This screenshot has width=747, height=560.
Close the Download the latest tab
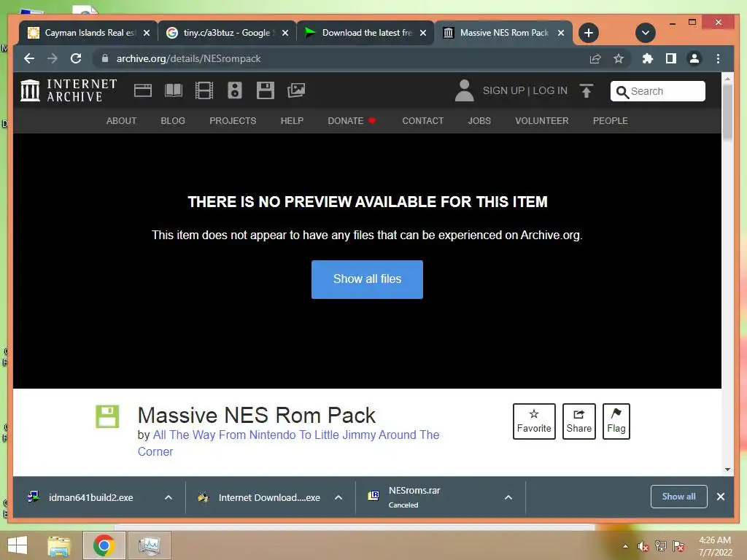tap(423, 33)
